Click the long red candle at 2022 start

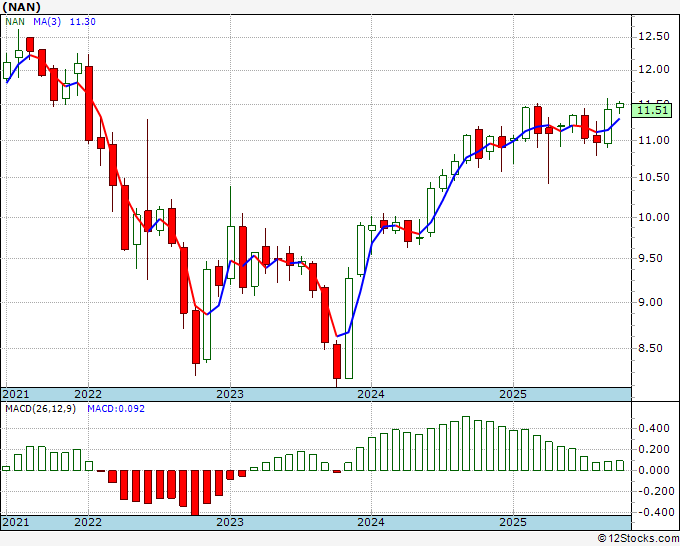(x=89, y=103)
